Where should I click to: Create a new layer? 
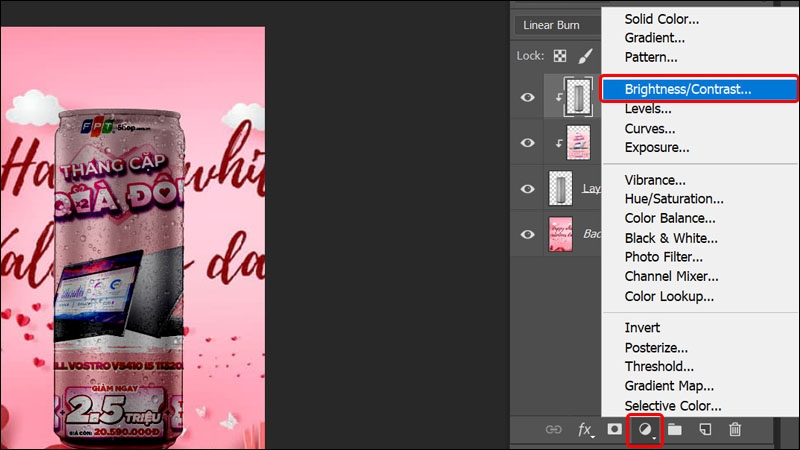[x=705, y=430]
